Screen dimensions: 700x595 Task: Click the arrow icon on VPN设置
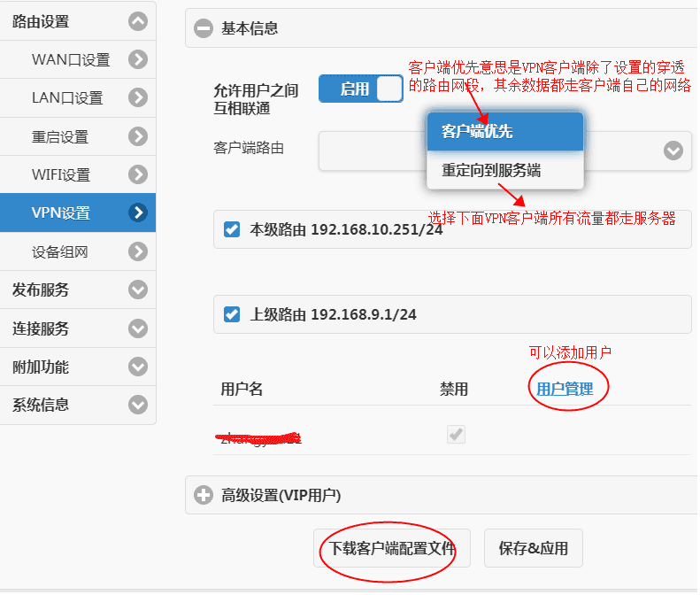tap(137, 212)
